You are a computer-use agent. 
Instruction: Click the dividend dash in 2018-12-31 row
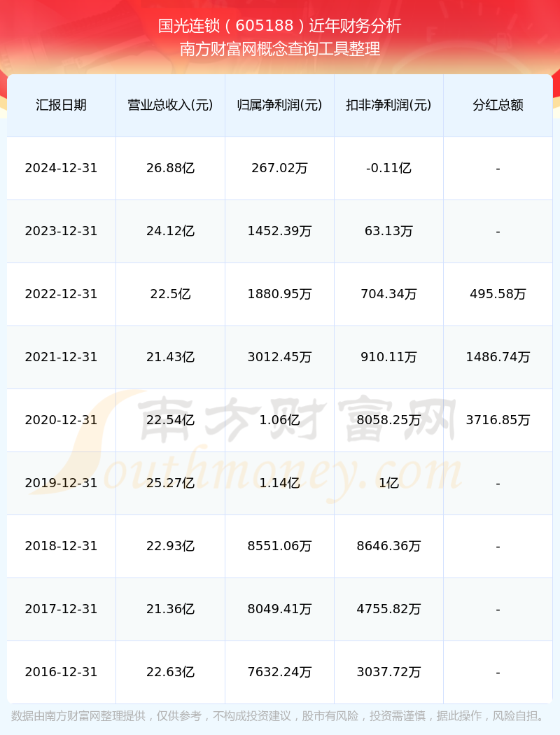498,547
